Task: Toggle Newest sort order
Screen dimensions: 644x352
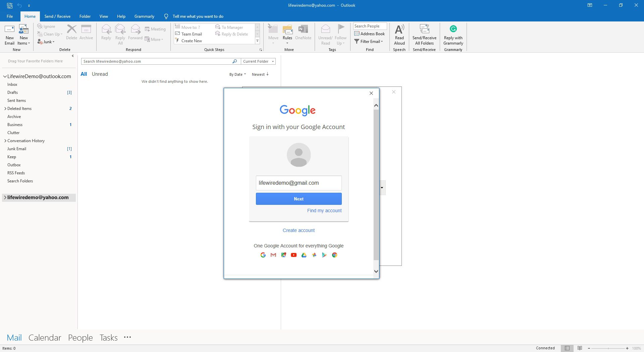Action: pyautogui.click(x=260, y=74)
